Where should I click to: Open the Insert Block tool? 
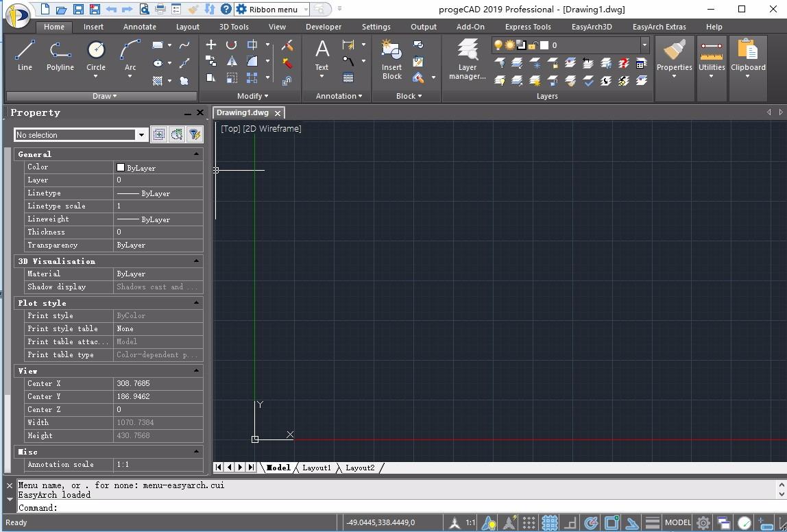(x=391, y=59)
